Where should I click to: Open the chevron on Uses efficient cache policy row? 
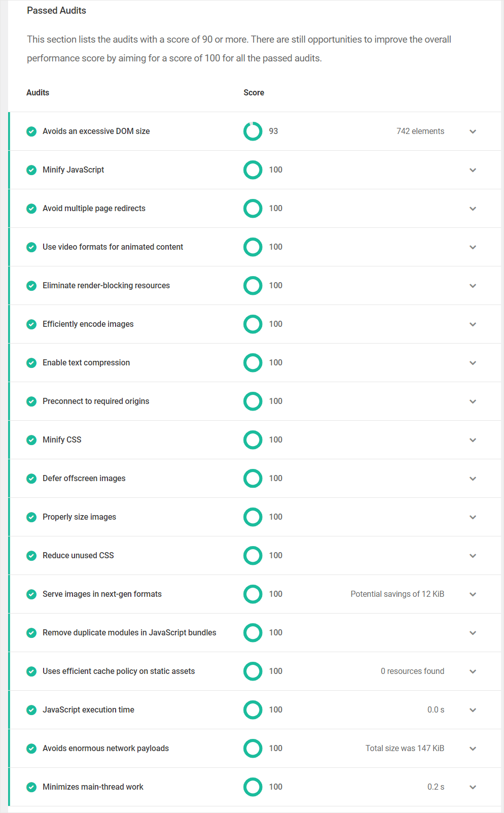[473, 671]
